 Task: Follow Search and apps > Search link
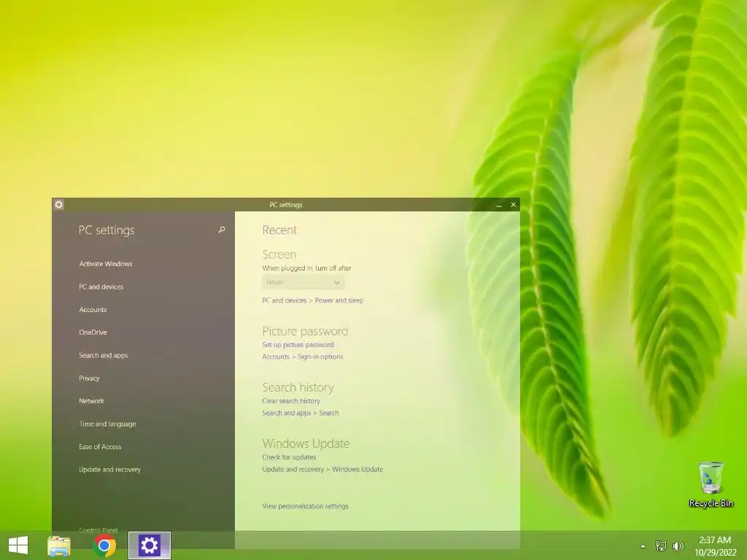[301, 413]
